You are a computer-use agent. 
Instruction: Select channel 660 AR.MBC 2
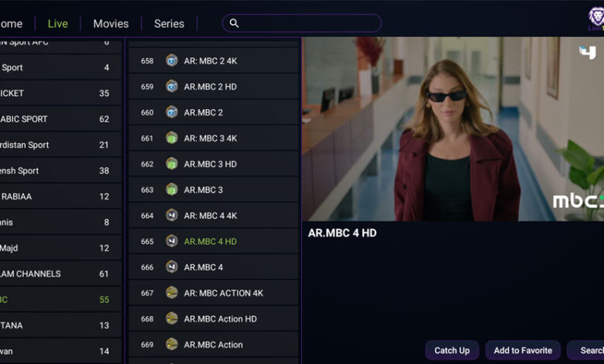point(214,112)
